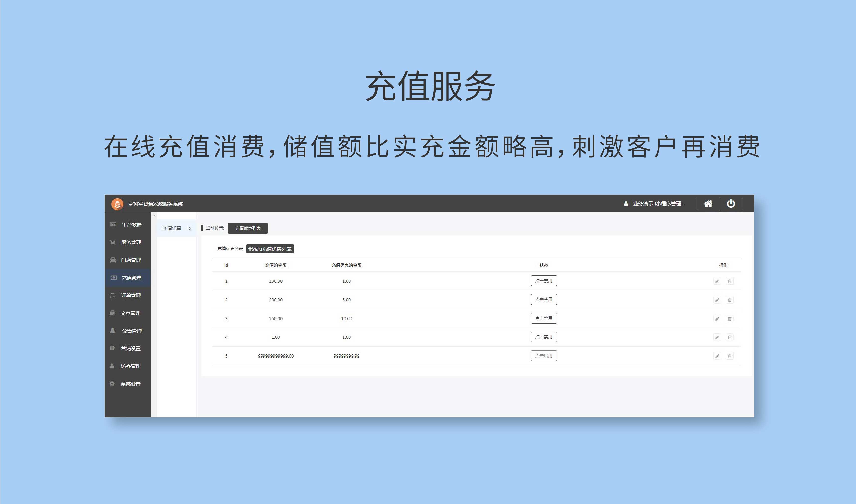Click 添加充值优惠列表 button
Screen dimensions: 856x504
click(270, 249)
